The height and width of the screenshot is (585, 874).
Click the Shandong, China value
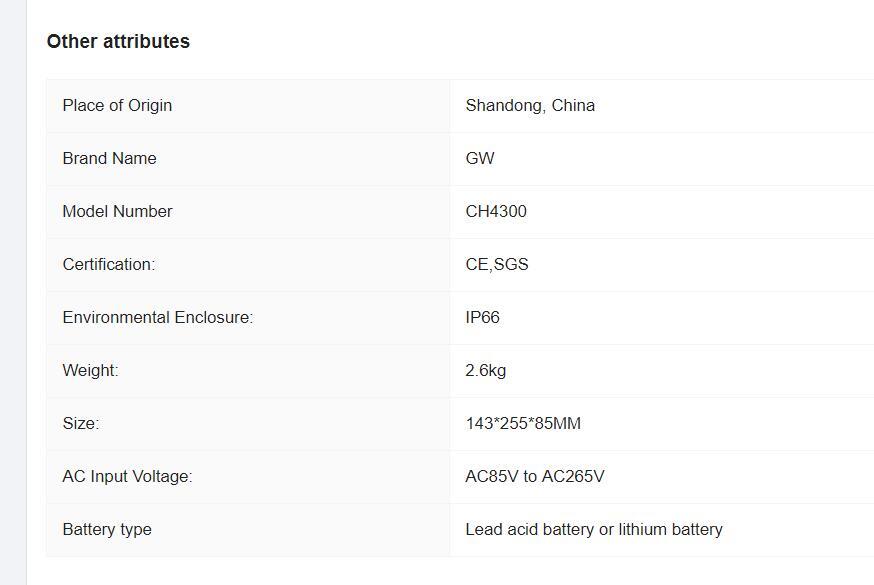coord(530,105)
